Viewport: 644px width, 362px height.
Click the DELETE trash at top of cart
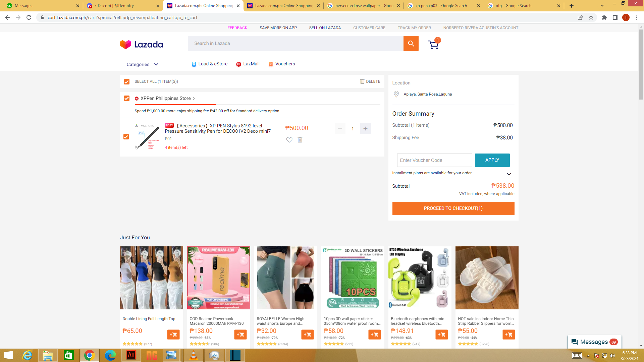(370, 81)
